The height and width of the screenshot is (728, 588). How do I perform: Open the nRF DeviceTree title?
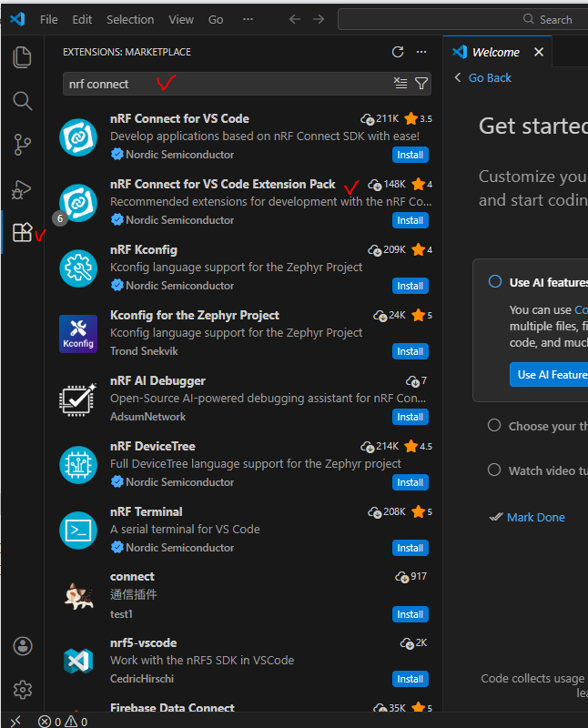(x=152, y=446)
